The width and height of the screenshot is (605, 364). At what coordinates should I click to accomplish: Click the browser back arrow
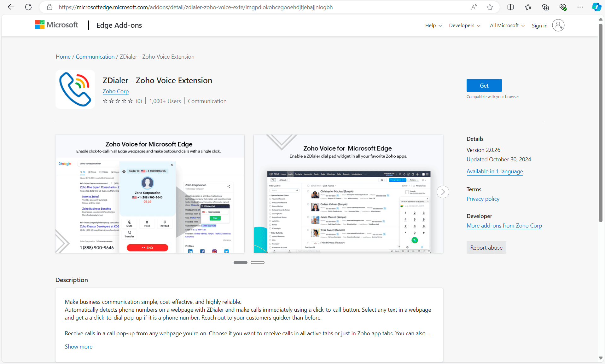[x=11, y=7]
